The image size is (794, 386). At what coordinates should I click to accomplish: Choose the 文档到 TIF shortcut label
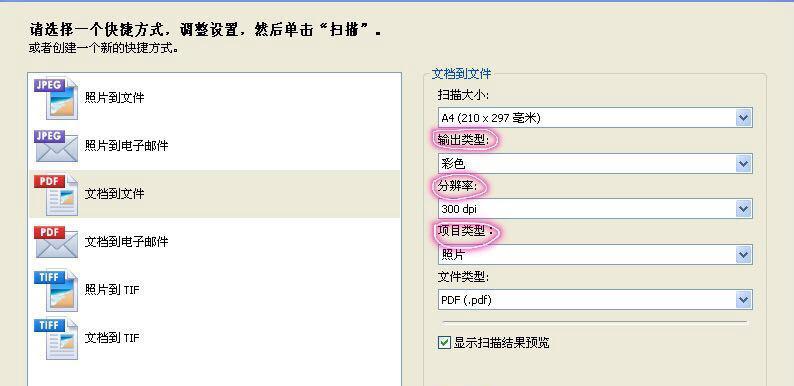[x=111, y=338]
